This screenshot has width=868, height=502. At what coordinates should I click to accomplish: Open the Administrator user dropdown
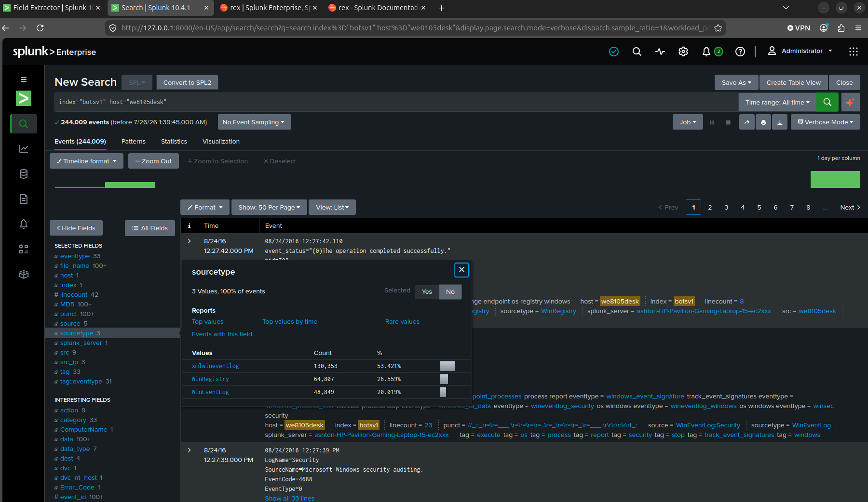coord(800,51)
